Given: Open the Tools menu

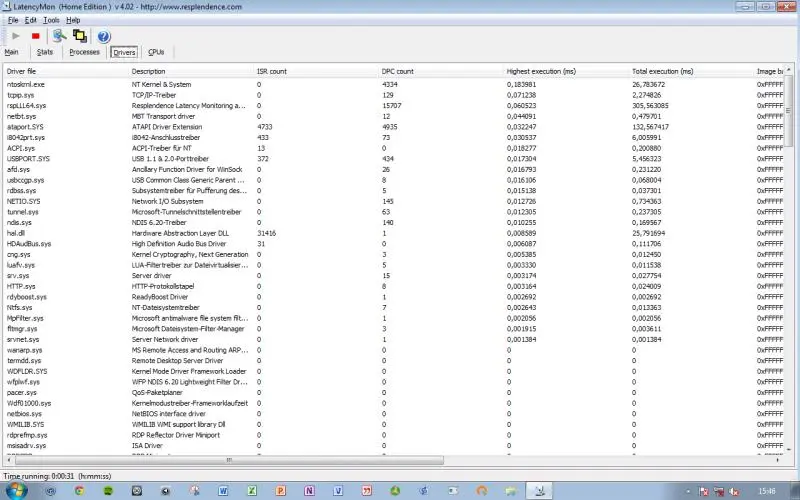Looking at the screenshot, I should (51, 20).
